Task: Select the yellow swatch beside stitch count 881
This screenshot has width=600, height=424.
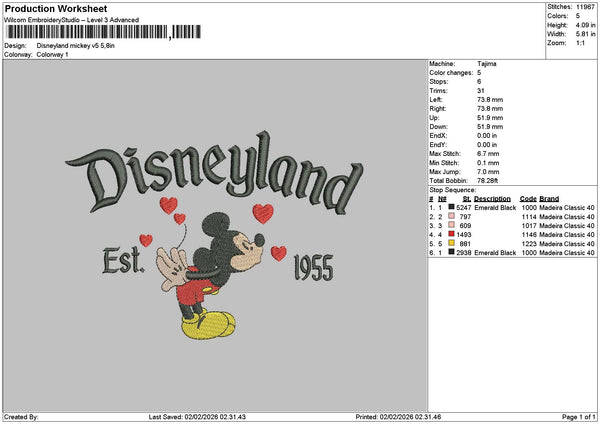Action: (x=452, y=243)
